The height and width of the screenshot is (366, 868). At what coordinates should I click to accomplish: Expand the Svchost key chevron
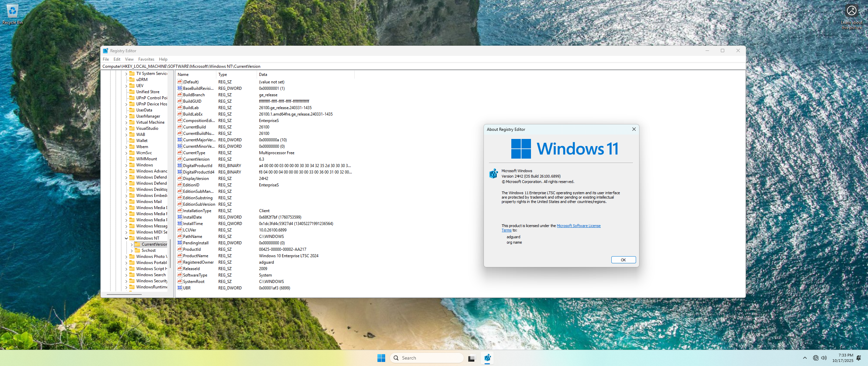point(132,250)
